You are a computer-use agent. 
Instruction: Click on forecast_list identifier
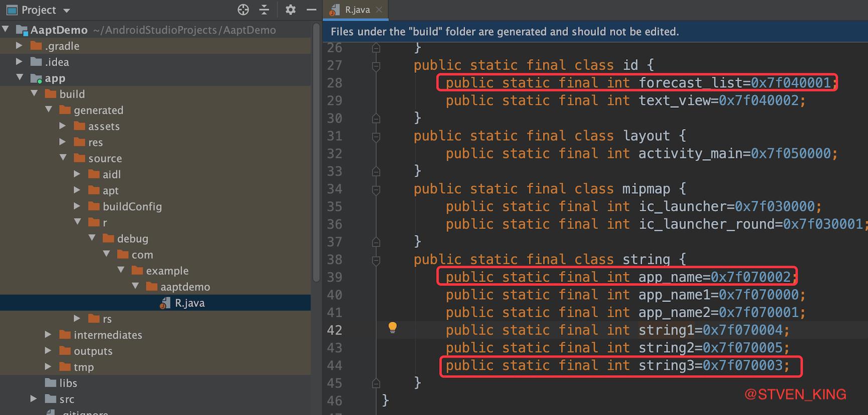pyautogui.click(x=690, y=83)
